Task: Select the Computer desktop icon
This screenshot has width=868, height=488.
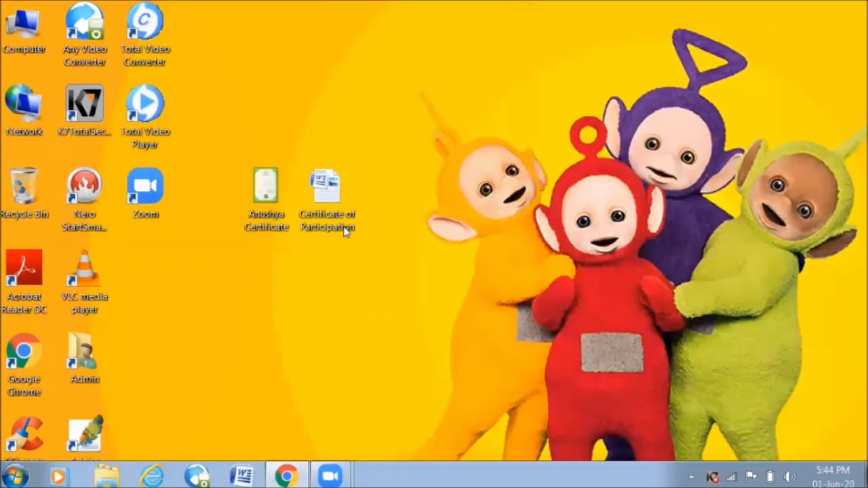Action: pyautogui.click(x=24, y=28)
